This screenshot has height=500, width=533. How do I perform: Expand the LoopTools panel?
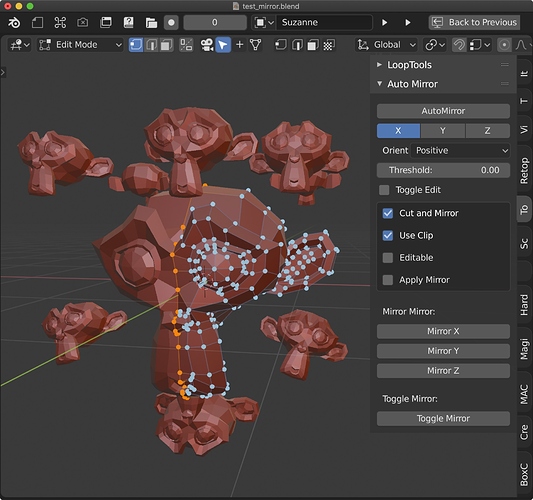[379, 65]
